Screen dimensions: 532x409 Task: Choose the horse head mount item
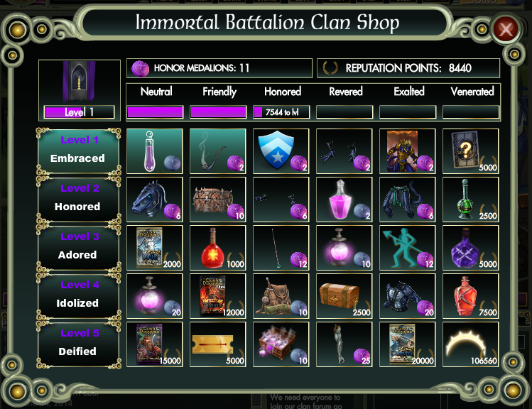tap(155, 200)
